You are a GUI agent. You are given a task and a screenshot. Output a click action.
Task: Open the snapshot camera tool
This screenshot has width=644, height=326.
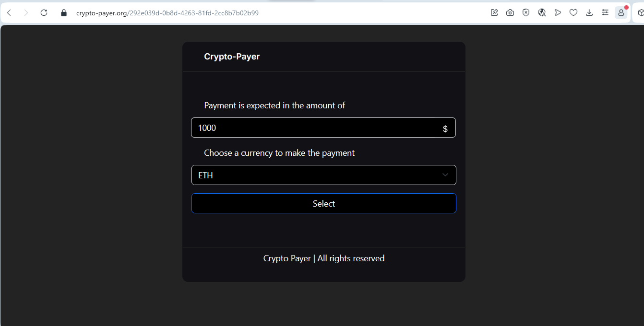(x=510, y=13)
